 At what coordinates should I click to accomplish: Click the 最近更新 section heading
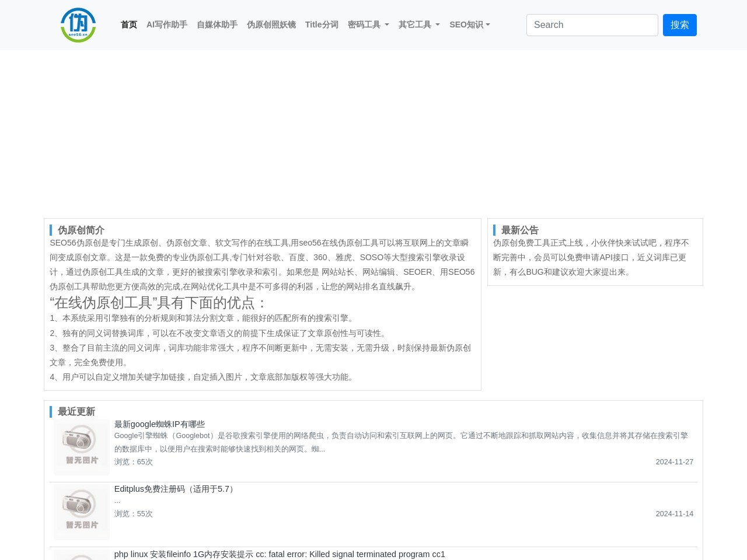[x=76, y=411]
